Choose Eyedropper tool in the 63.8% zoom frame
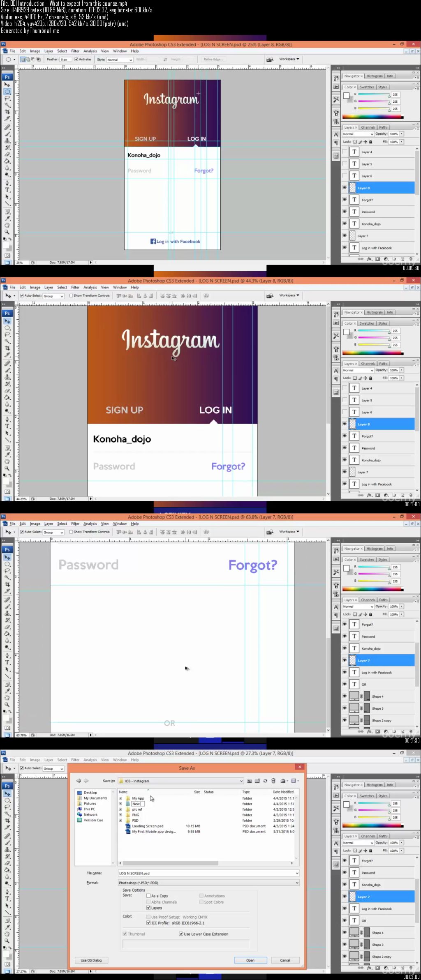This screenshot has height=980, width=421. click(x=7, y=690)
